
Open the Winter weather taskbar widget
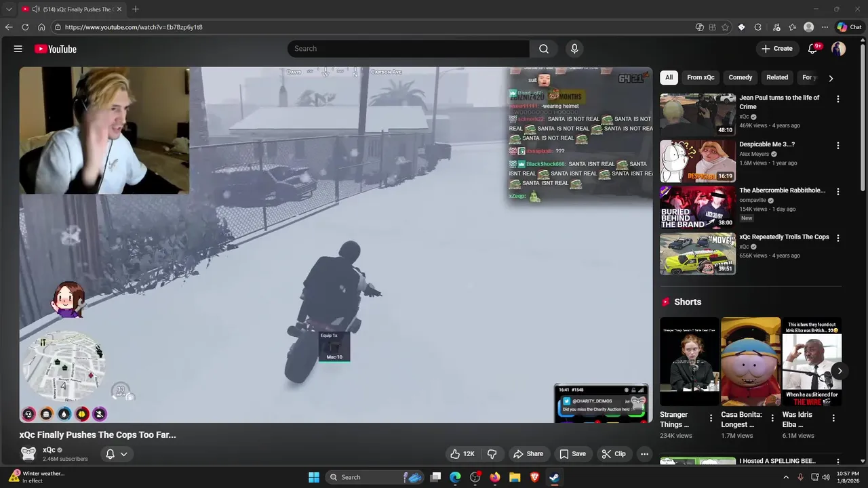pyautogui.click(x=38, y=477)
